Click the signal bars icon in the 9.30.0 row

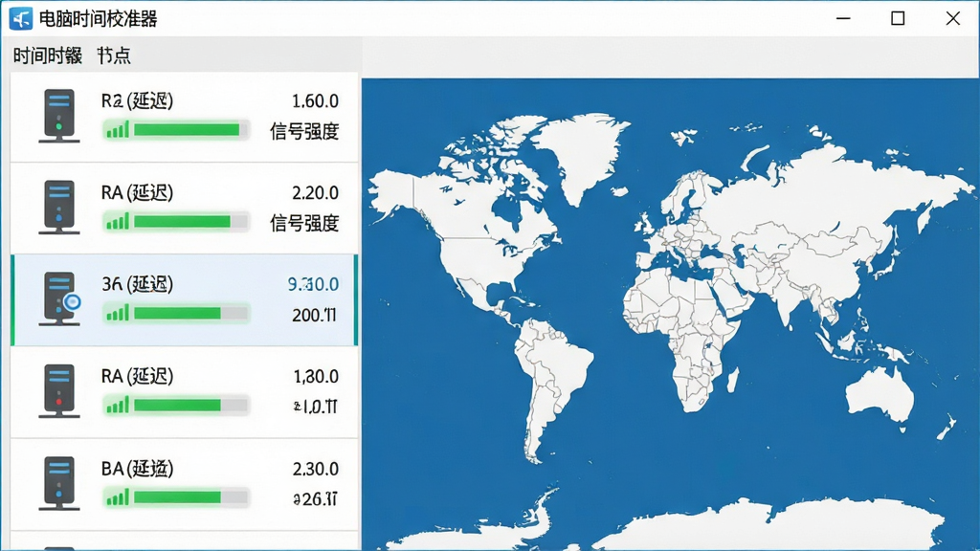[118, 313]
